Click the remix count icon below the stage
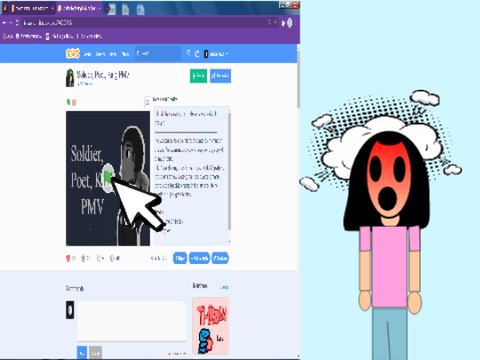 [x=99, y=258]
